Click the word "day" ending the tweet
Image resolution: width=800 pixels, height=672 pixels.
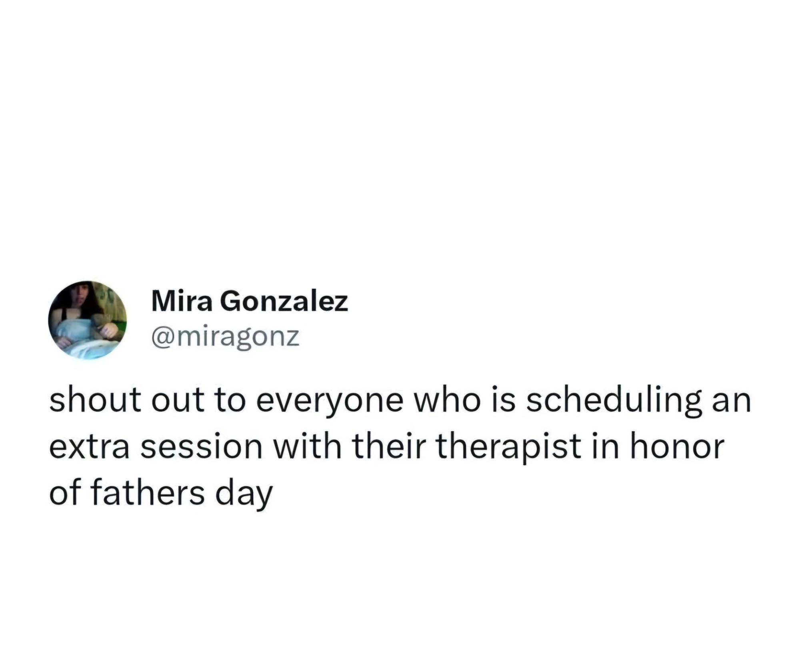click(244, 495)
